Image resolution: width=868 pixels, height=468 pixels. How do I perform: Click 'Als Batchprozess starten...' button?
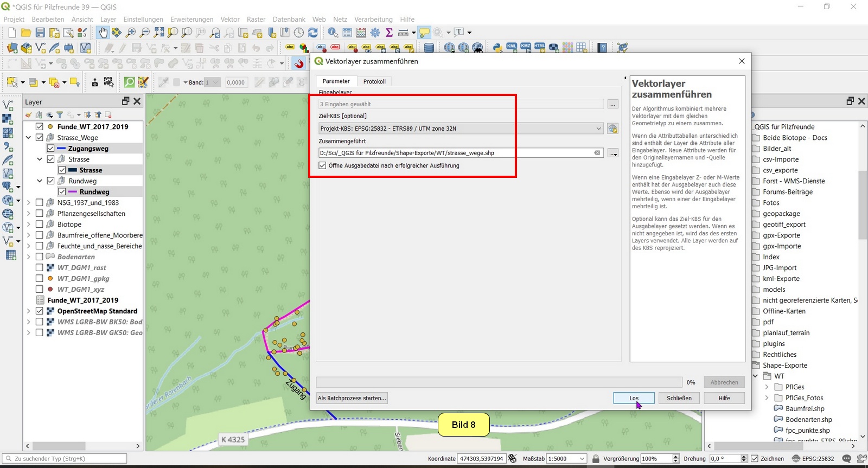pyautogui.click(x=352, y=398)
